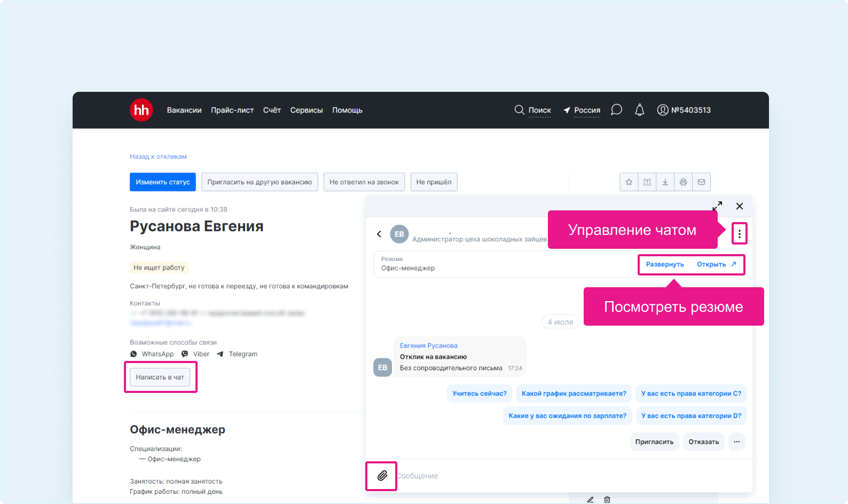Open account №5403513 menu
This screenshot has height=504, width=848.
(x=691, y=110)
